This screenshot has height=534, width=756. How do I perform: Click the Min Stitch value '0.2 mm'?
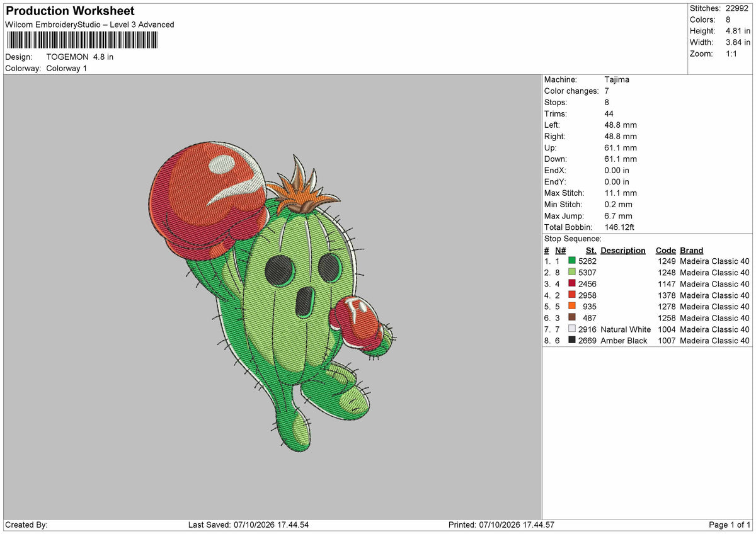pyautogui.click(x=618, y=204)
